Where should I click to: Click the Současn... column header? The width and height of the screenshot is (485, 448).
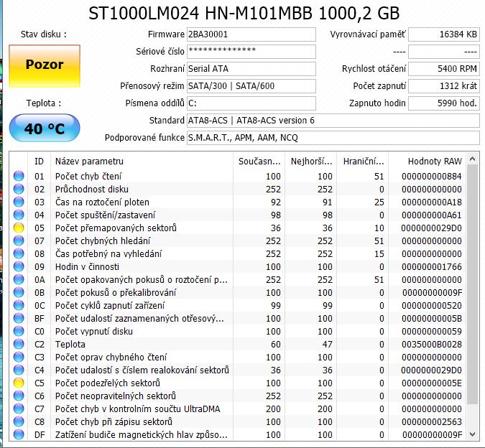pyautogui.click(x=259, y=162)
